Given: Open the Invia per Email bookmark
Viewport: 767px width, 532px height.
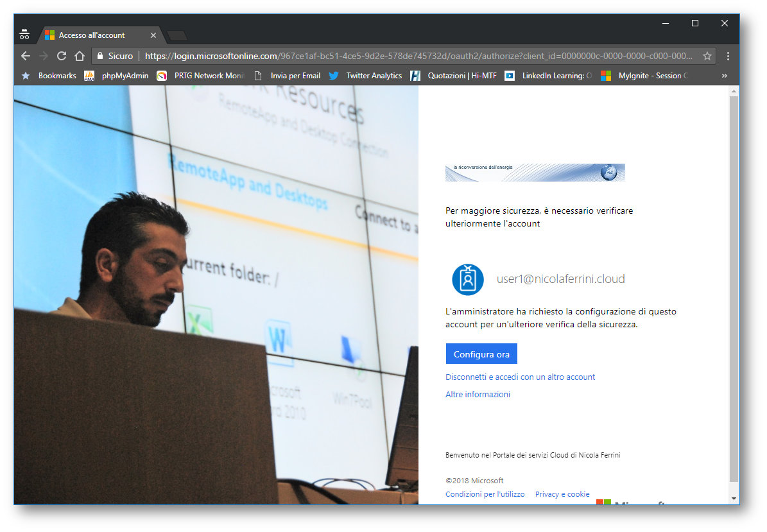Looking at the screenshot, I should 288,75.
